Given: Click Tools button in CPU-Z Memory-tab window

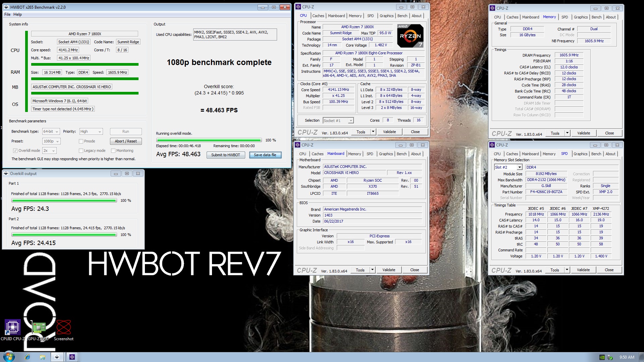Looking at the screenshot, I should pos(555,133).
